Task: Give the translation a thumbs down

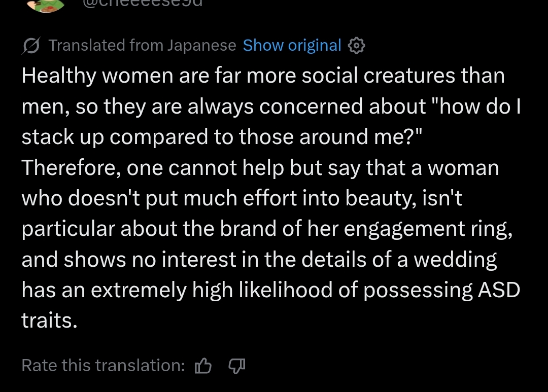Action: (x=237, y=365)
